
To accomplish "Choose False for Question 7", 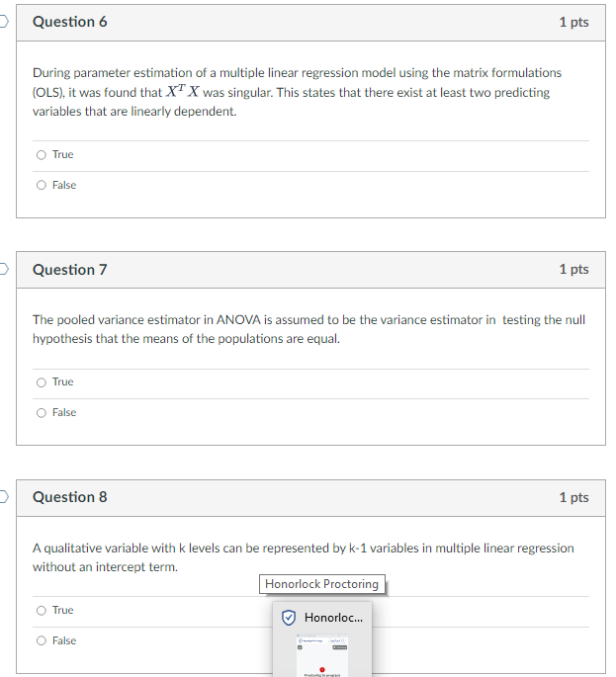I will click(x=42, y=413).
